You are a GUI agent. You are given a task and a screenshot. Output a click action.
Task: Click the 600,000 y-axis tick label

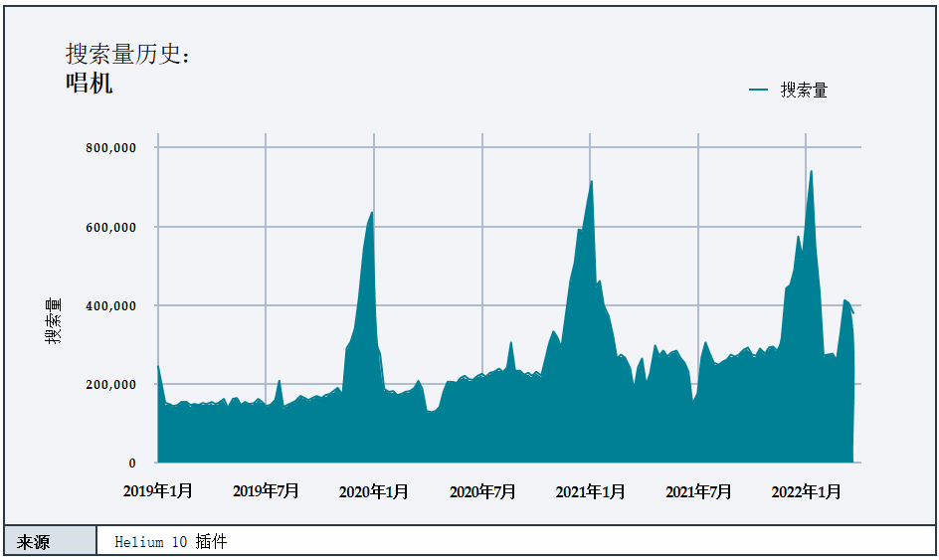pyautogui.click(x=108, y=227)
